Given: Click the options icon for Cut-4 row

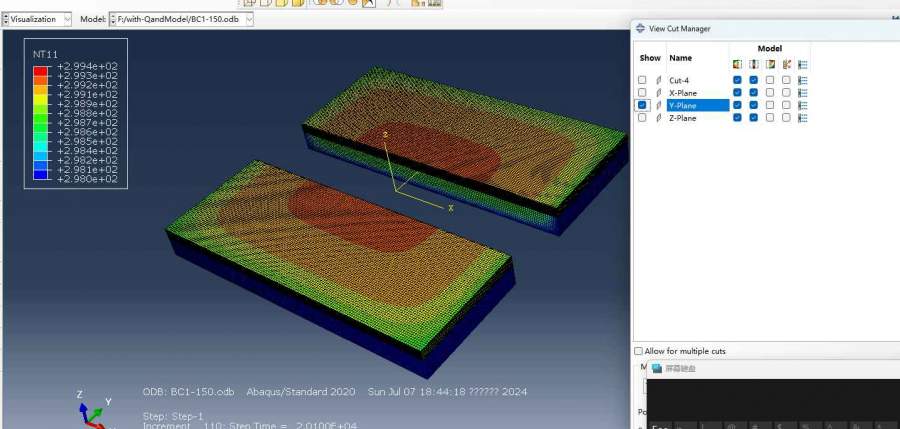Looking at the screenshot, I should point(803,80).
